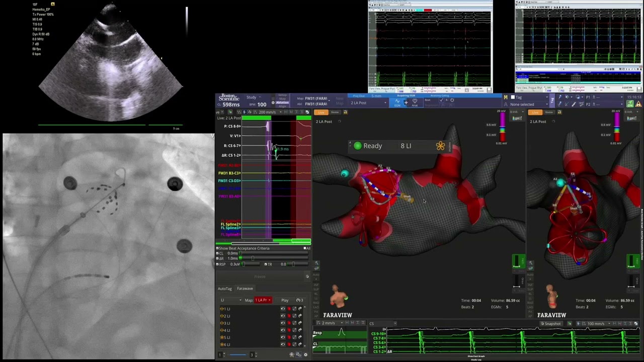Click the vertical Tag strip button

(x=552, y=100)
